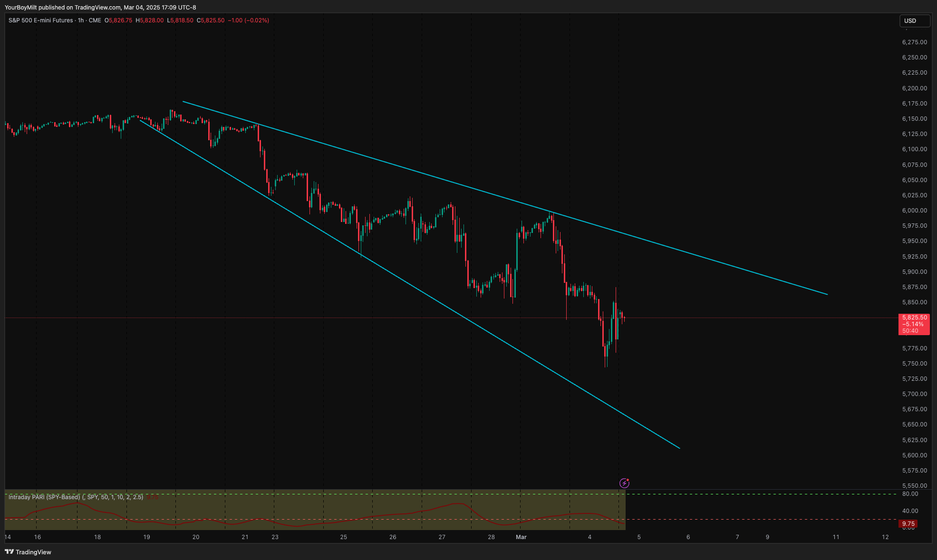Click the 19 date label on time axis
937x560 pixels.
pos(146,537)
